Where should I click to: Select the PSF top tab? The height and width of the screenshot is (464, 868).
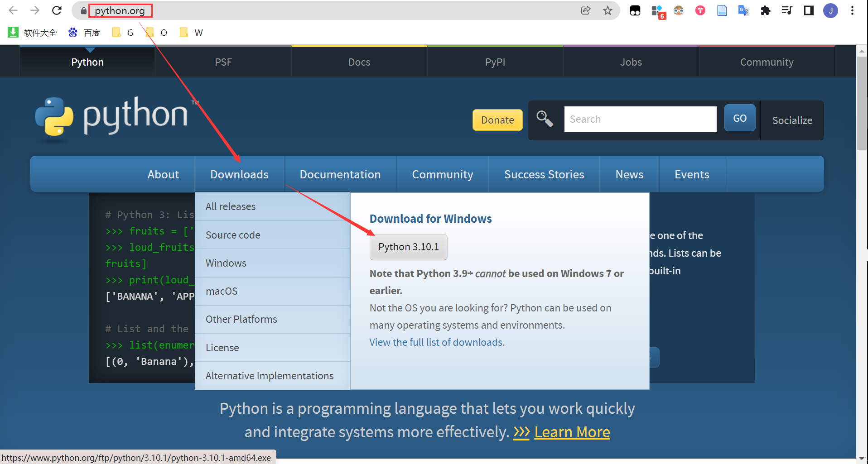(223, 62)
